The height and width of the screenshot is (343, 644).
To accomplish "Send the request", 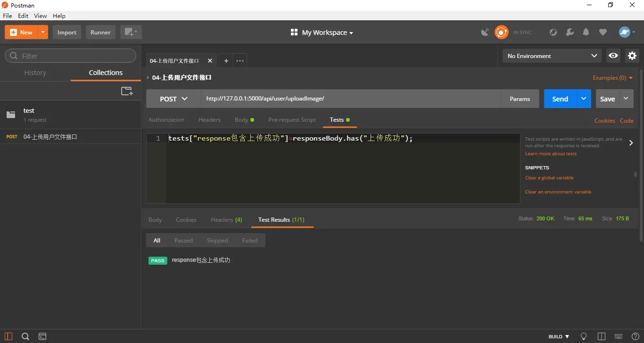I will pyautogui.click(x=560, y=99).
